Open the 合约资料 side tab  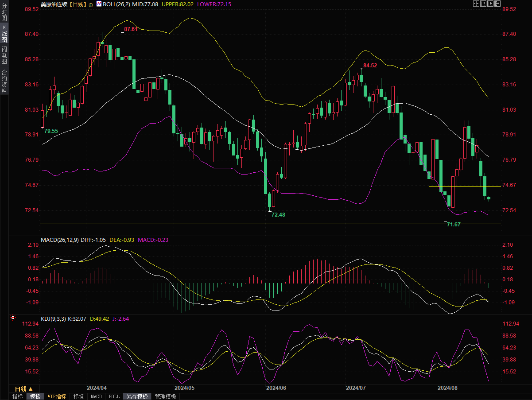(x=4, y=82)
